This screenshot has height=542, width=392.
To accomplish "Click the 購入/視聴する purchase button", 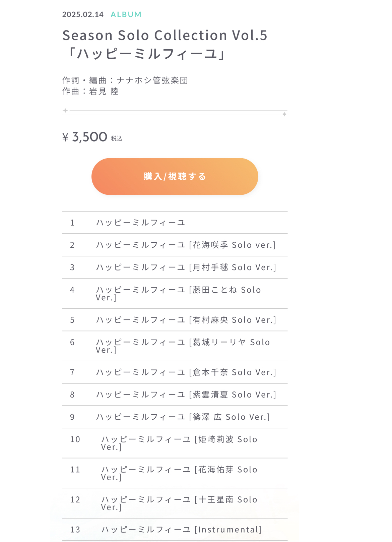I will pyautogui.click(x=175, y=177).
